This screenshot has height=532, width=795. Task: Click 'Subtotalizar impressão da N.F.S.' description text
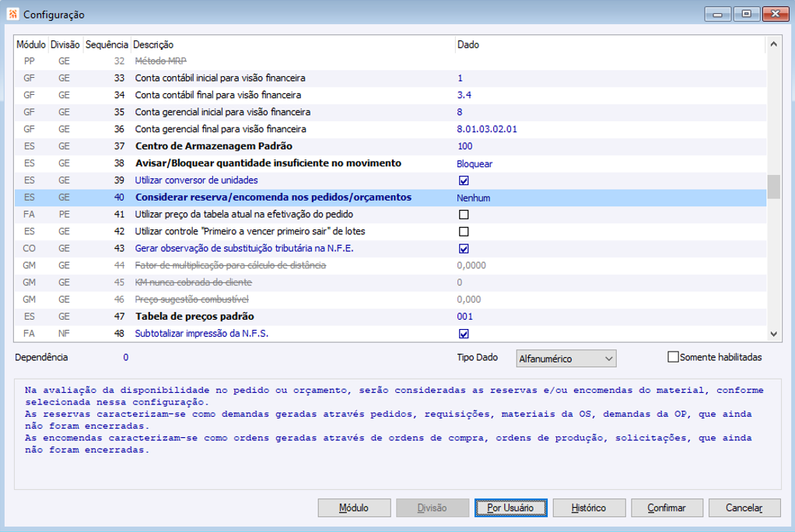pyautogui.click(x=201, y=333)
